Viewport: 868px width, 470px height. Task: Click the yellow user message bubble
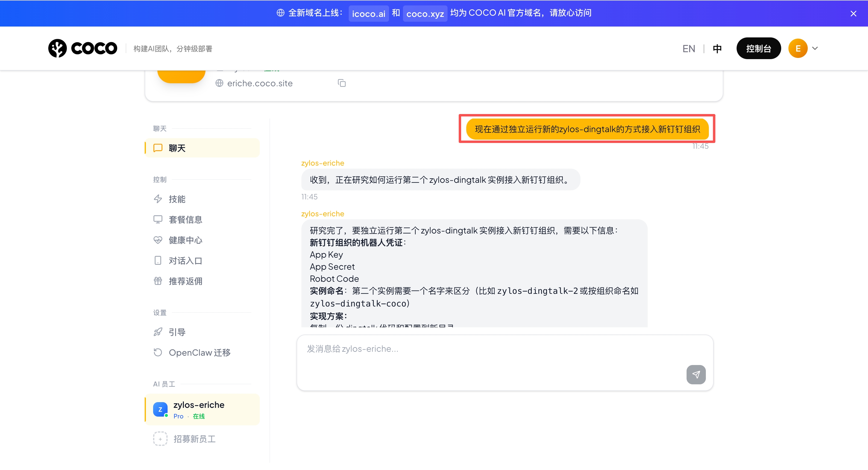coord(587,129)
